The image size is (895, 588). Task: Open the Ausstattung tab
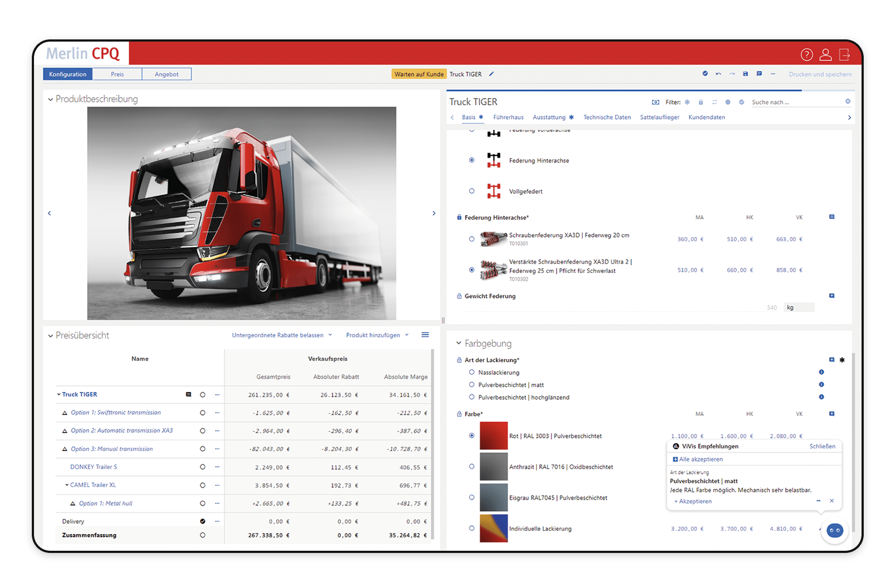549,117
